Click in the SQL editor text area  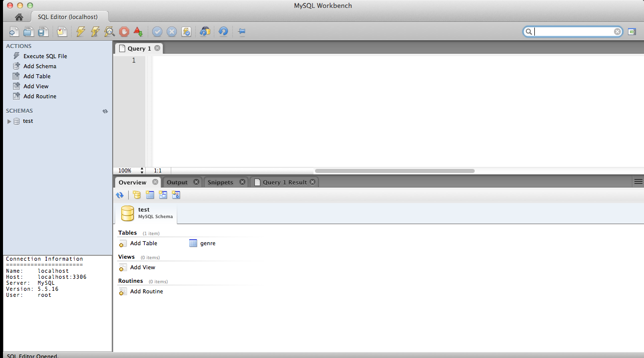click(398, 110)
